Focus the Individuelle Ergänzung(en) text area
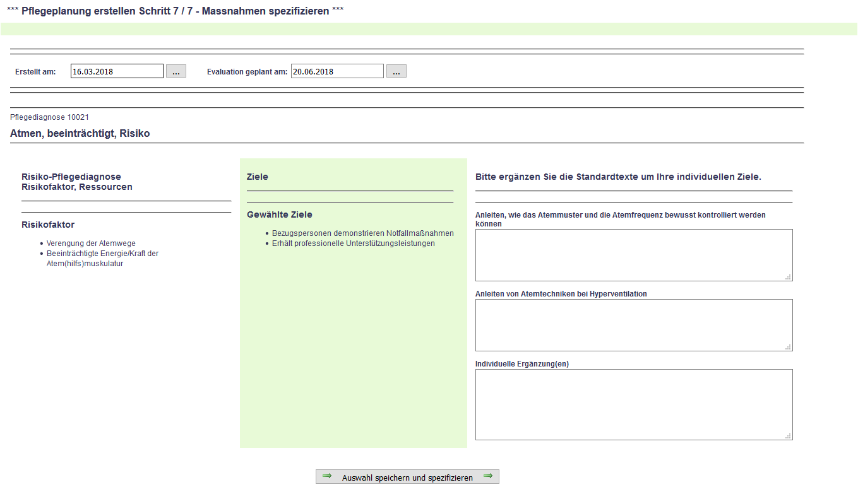The width and height of the screenshot is (858, 504). (x=633, y=404)
